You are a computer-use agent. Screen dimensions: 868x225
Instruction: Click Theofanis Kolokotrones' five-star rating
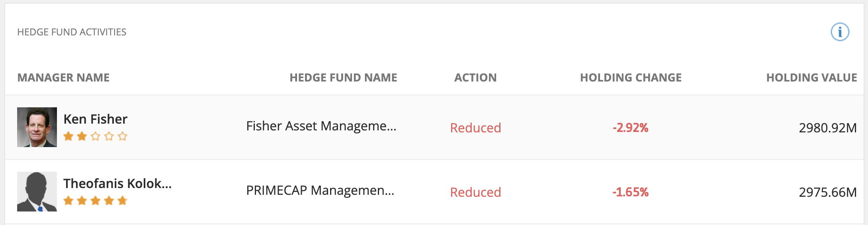(96, 201)
